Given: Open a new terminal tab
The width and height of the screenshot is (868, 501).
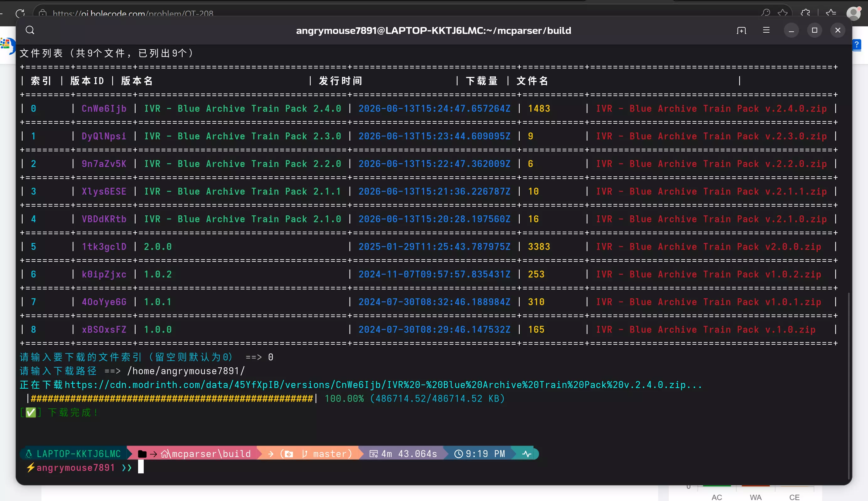Looking at the screenshot, I should (742, 30).
